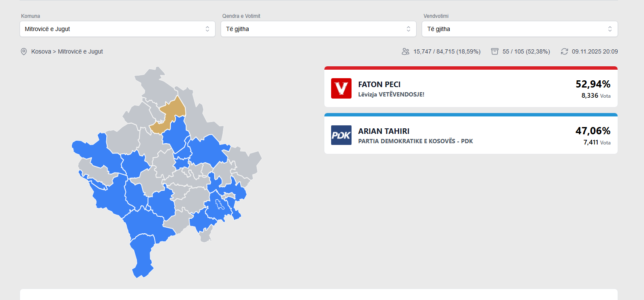The image size is (644, 300).
Task: Select the Faton Peci candidate card
Action: coord(471,88)
